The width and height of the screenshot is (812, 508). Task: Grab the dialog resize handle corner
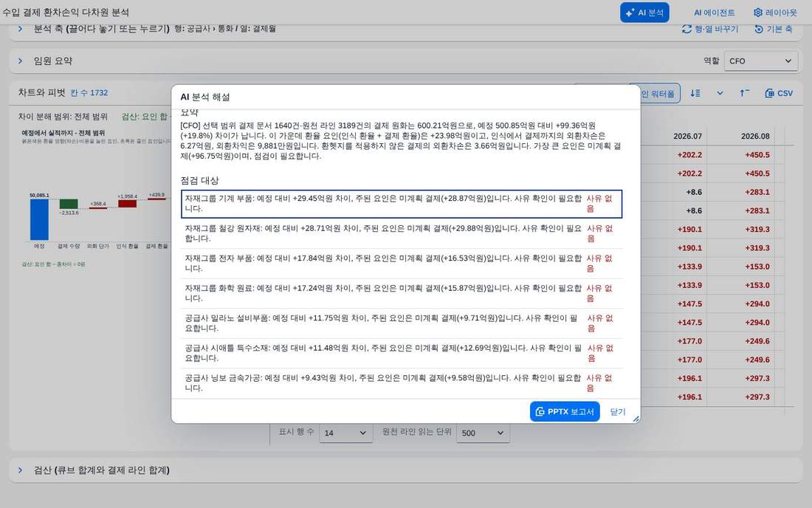click(636, 419)
